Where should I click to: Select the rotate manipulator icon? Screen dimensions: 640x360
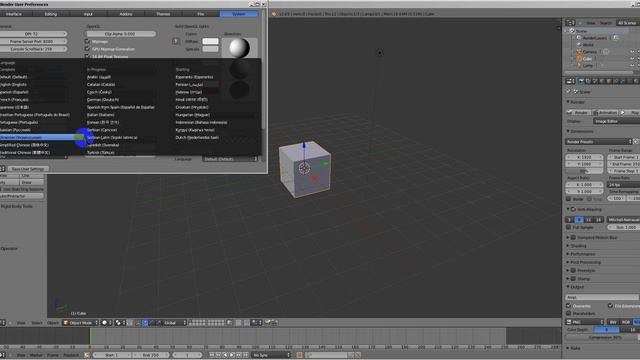pyautogui.click(x=152, y=322)
